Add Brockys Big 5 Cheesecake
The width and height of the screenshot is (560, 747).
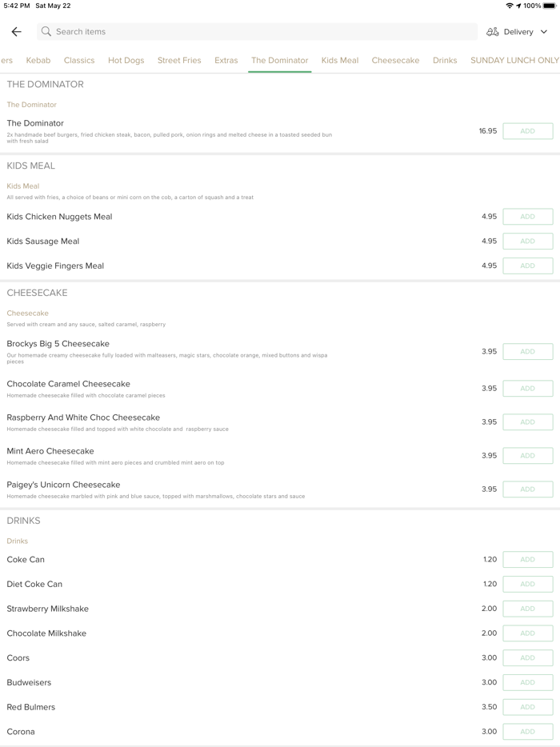click(x=527, y=352)
